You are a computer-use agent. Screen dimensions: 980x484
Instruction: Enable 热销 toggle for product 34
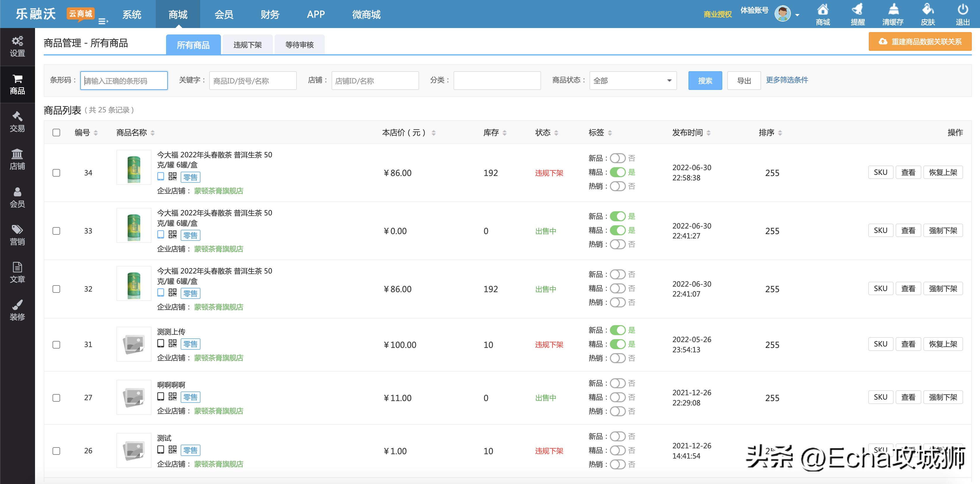coord(618,187)
